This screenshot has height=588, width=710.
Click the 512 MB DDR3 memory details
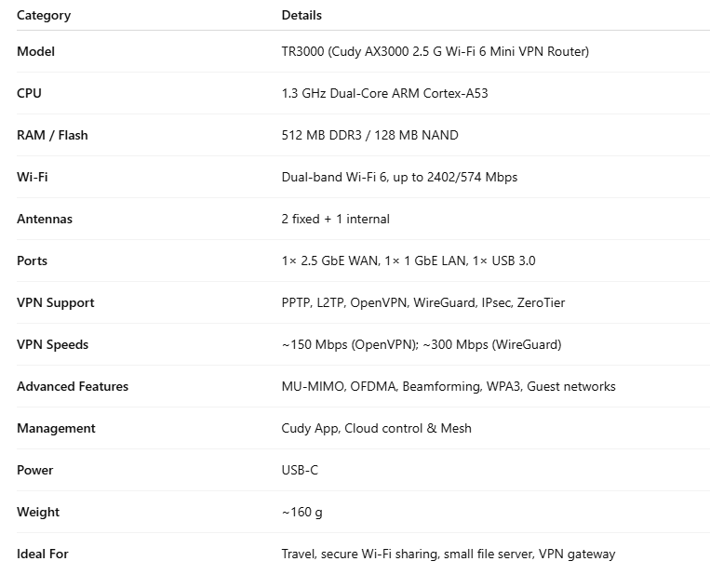click(x=369, y=135)
